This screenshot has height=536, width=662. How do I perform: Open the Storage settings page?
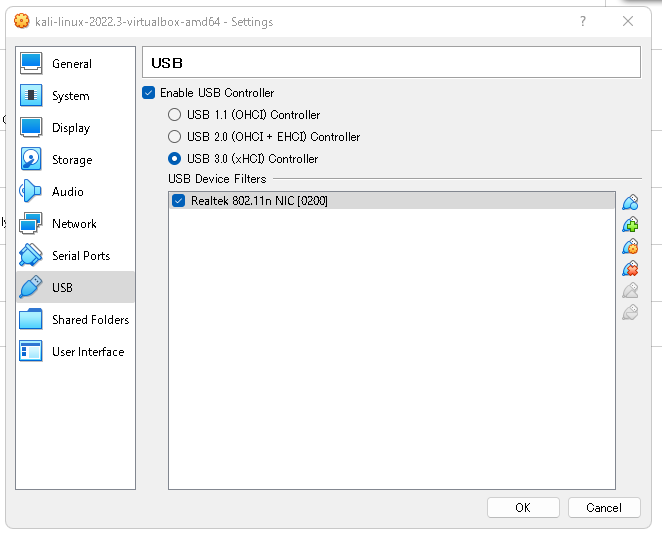click(x=75, y=160)
